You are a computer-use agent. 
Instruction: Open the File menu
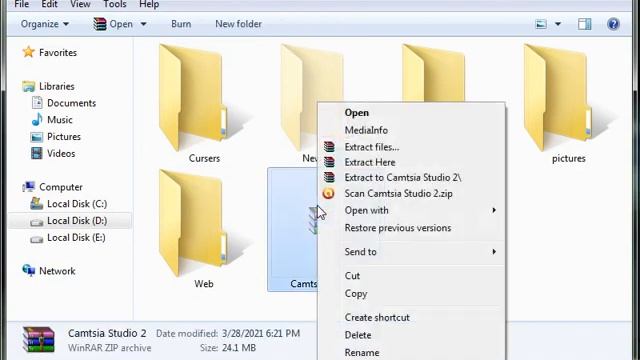[x=21, y=4]
